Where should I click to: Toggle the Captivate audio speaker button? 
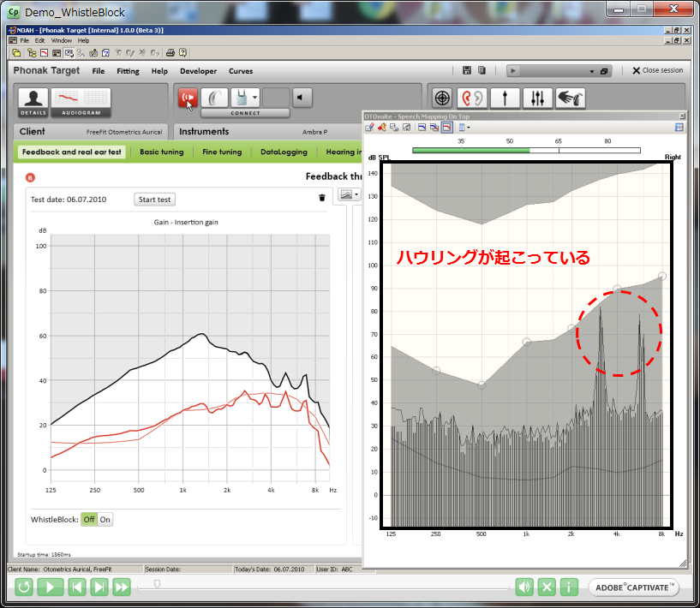coord(524,587)
